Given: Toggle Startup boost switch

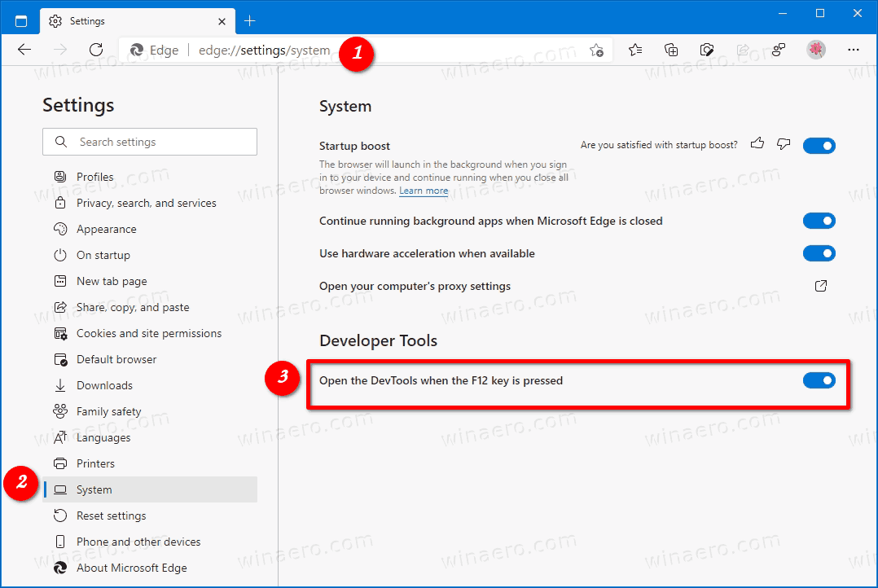Looking at the screenshot, I should tap(819, 146).
